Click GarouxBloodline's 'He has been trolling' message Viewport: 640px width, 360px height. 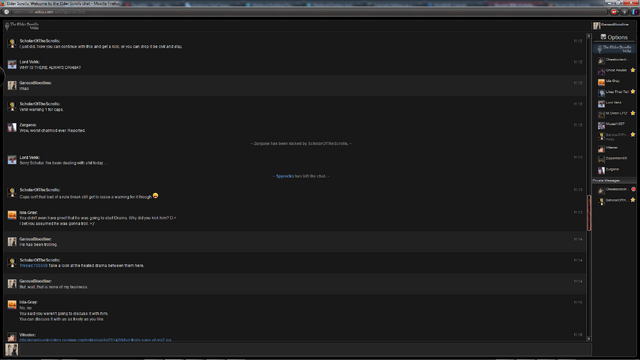pos(38,244)
